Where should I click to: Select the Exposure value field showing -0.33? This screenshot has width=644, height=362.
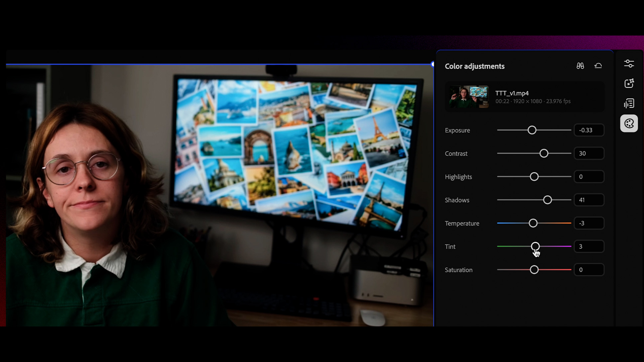pyautogui.click(x=588, y=130)
